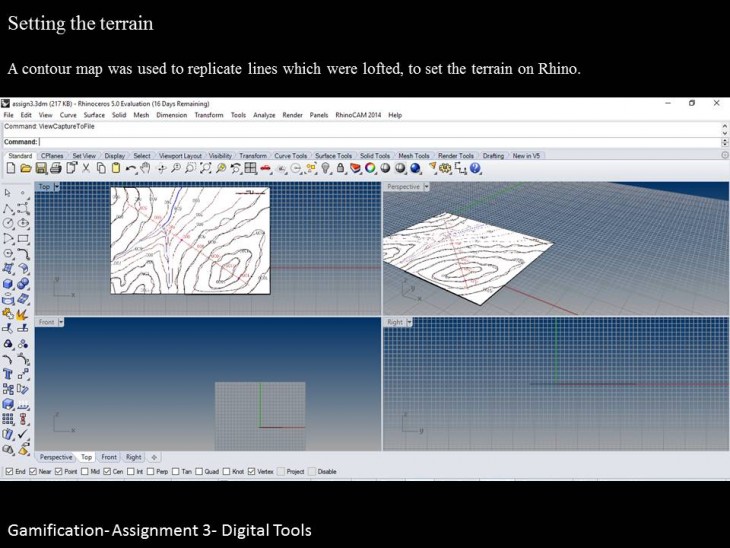
Task: Open the Surface menu
Action: point(94,115)
